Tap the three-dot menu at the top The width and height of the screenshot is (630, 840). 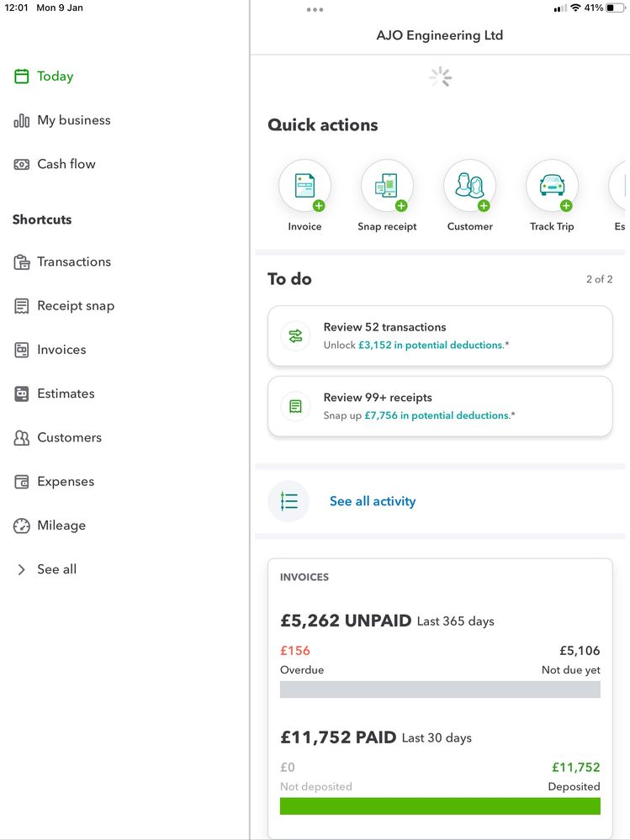315,10
